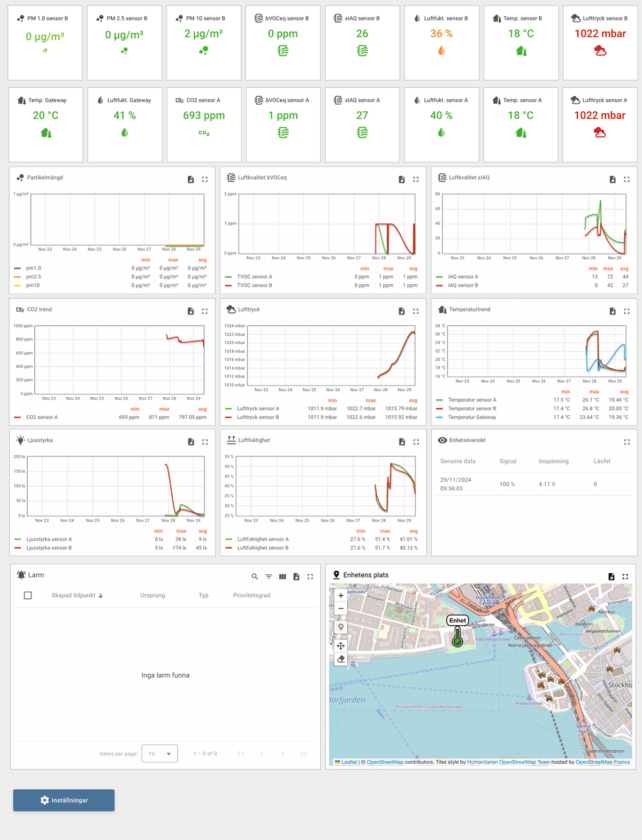Toggle Temperatur Gateway series in legend

click(472, 417)
